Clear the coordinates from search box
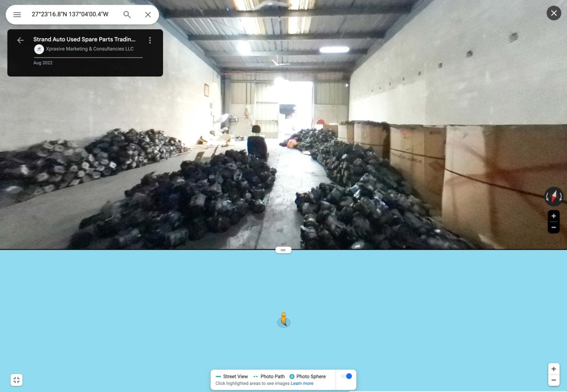Viewport: 567px width, 392px height. pos(148,15)
